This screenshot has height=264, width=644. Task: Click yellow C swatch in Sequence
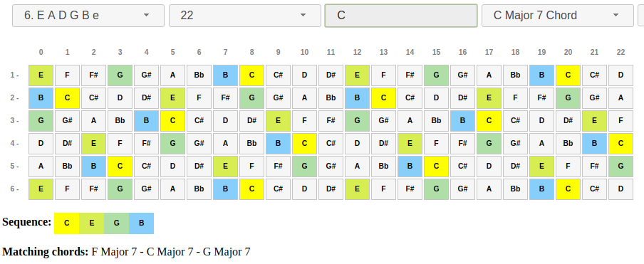66,223
